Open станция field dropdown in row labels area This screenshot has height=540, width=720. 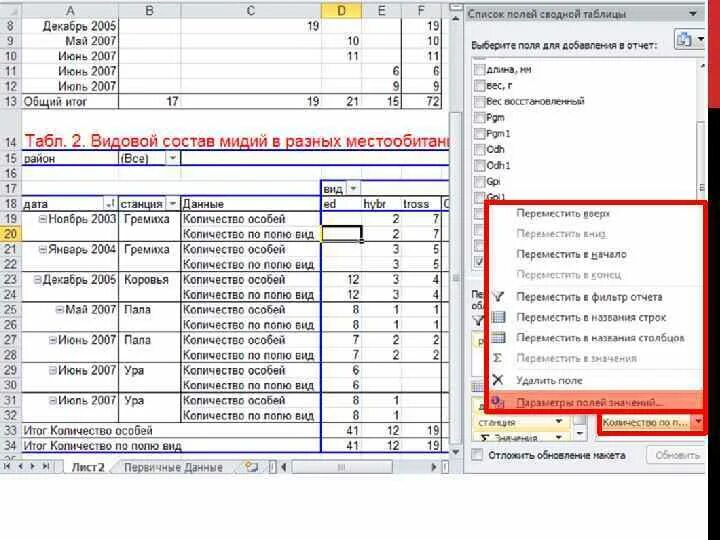559,422
